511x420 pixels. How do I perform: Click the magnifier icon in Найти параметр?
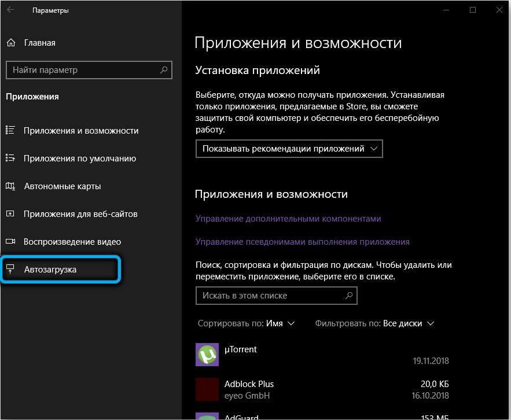coord(164,70)
